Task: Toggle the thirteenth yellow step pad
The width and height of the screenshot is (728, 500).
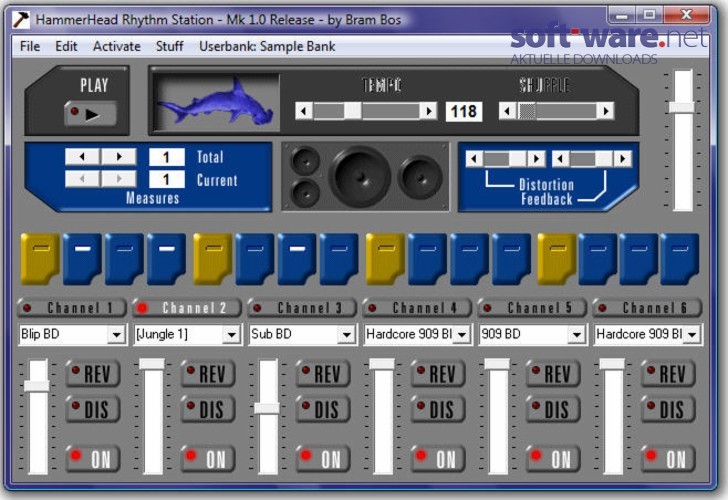Action: click(x=557, y=259)
